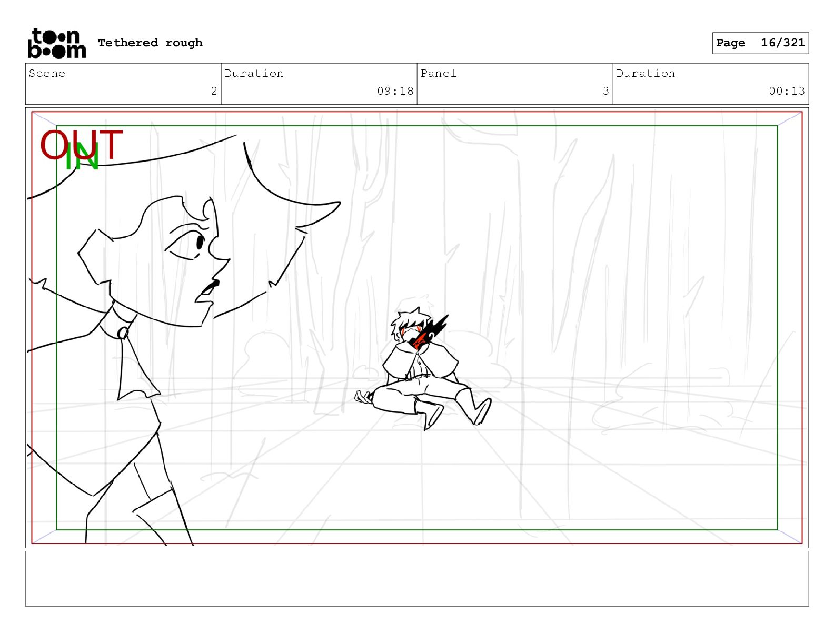
Task: Click the Toon Boom logo
Action: pos(56,43)
